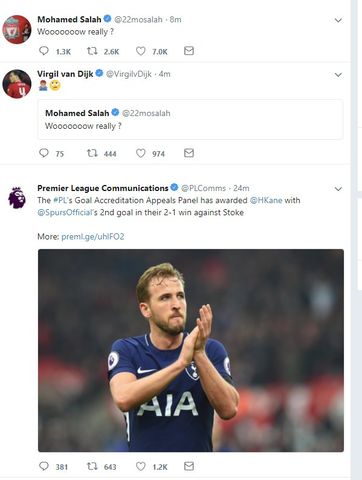Reply to Mohamed Salah's tweet

(44, 51)
